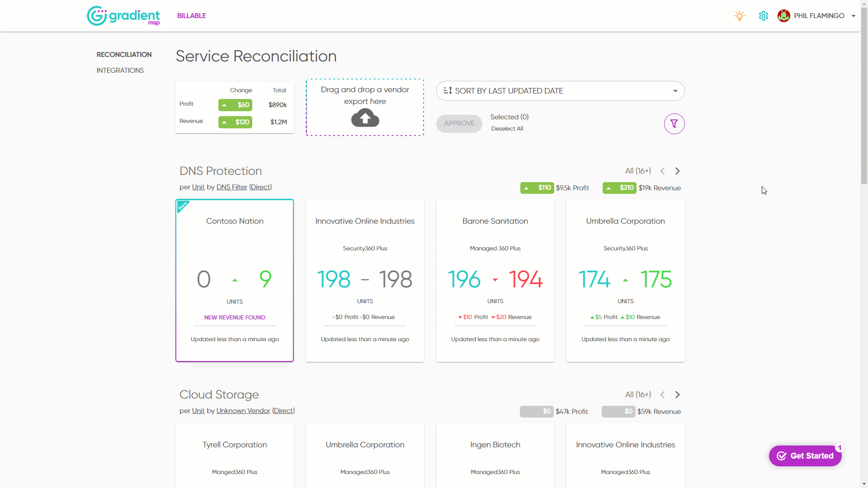Image resolution: width=868 pixels, height=488 pixels.
Task: Click the 175 units value on Umbrella card
Action: [656, 280]
